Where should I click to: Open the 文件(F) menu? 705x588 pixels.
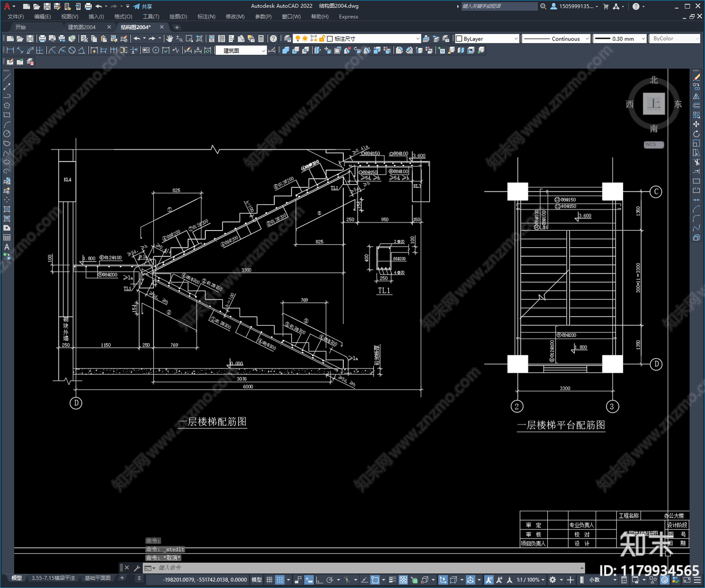16,17
